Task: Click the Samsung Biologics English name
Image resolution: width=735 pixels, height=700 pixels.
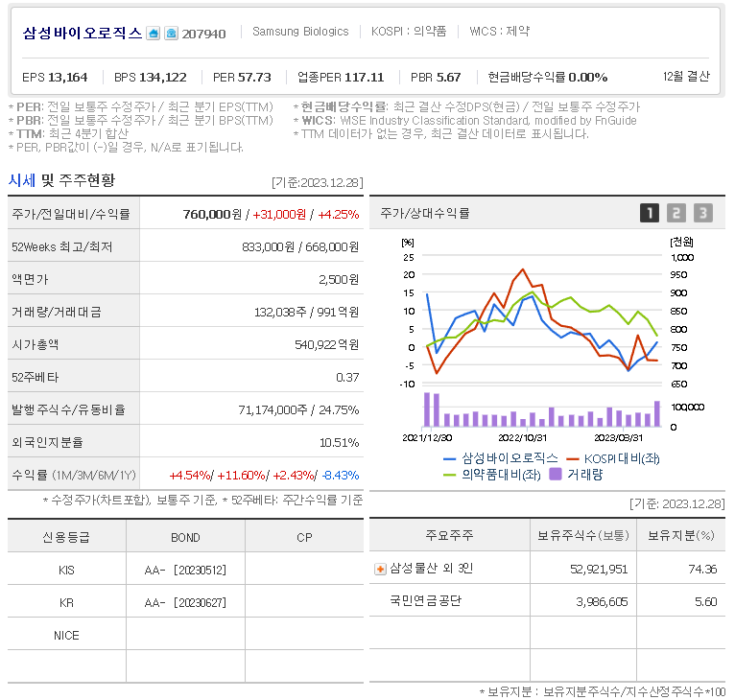Action: click(300, 32)
